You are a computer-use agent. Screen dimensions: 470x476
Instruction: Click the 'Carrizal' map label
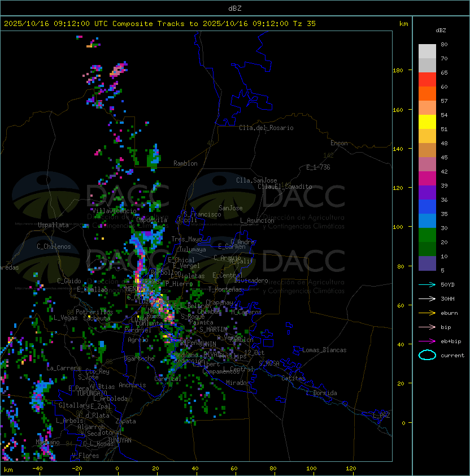click(x=168, y=379)
